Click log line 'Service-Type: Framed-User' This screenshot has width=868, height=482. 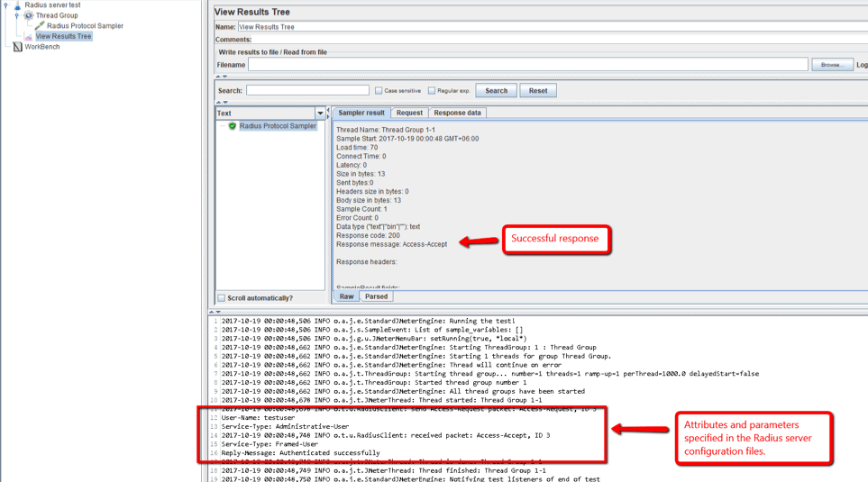click(270, 444)
